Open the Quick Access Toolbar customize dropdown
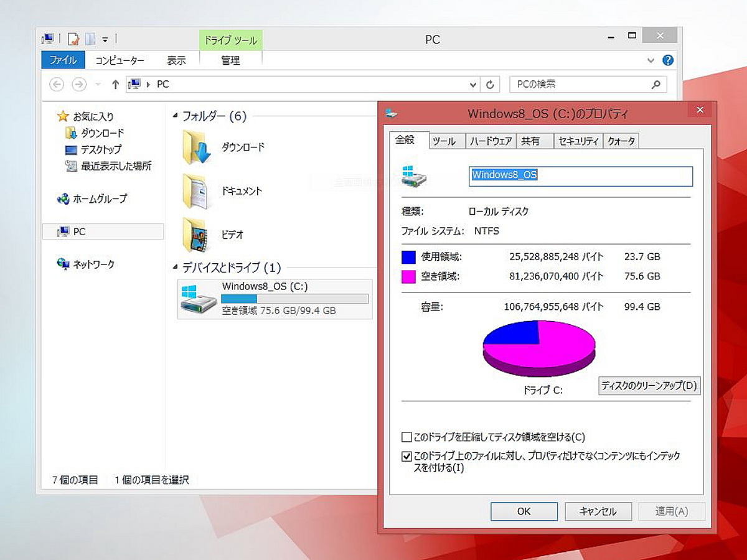The image size is (747, 560). point(105,40)
